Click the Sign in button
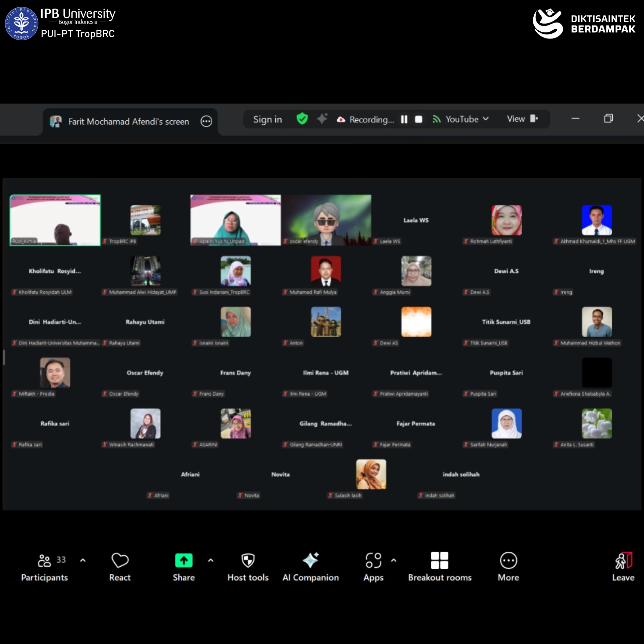This screenshot has width=644, height=644. [x=267, y=120]
